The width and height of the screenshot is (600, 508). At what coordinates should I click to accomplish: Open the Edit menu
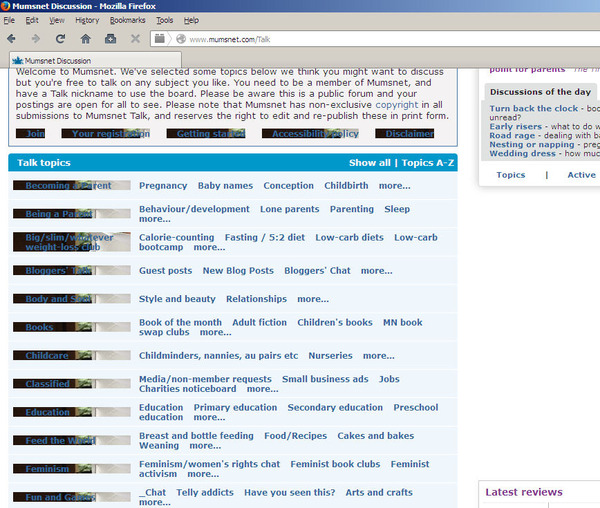tap(32, 20)
